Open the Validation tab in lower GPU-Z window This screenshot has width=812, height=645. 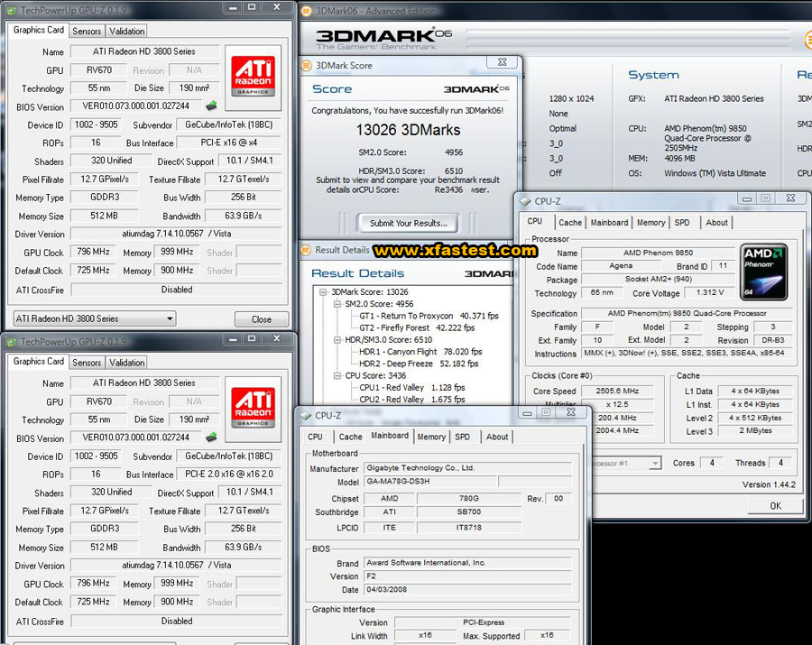[127, 363]
